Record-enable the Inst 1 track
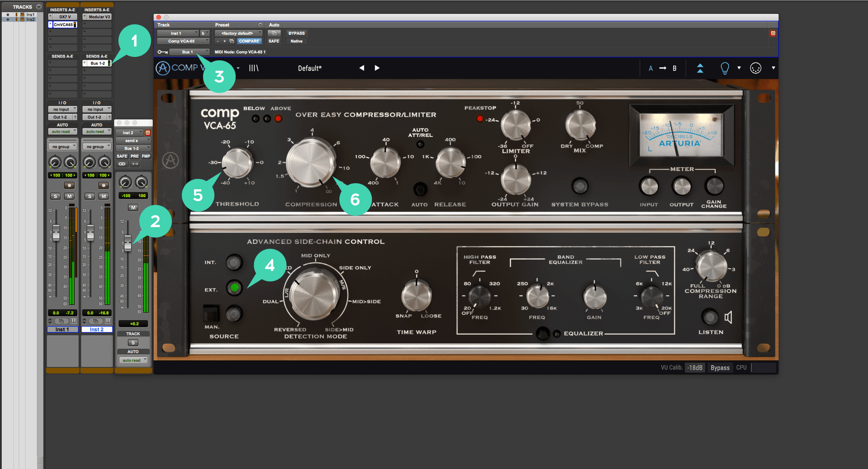Image resolution: width=868 pixels, height=469 pixels. pos(69,185)
